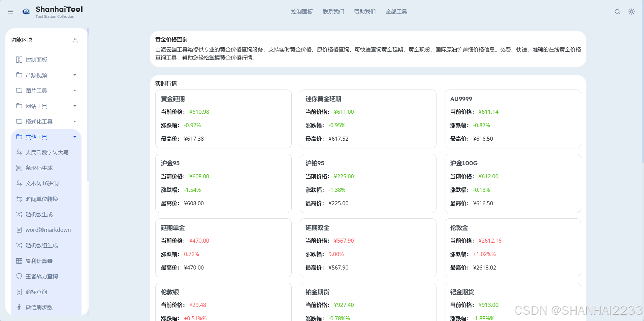The width and height of the screenshot is (644, 321).
Task: Click the walking icon for 微信刷步数
Action: pyautogui.click(x=19, y=307)
